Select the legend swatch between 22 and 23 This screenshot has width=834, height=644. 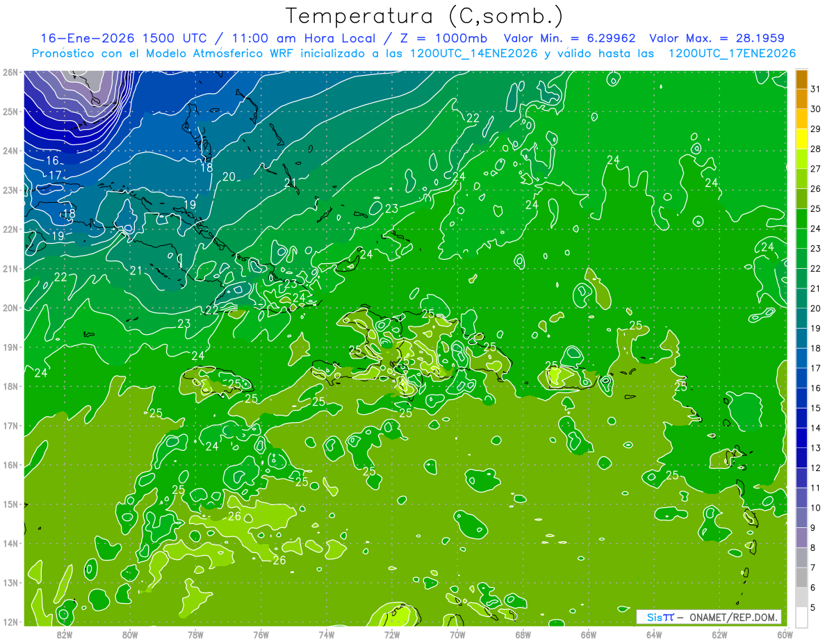coord(801,258)
